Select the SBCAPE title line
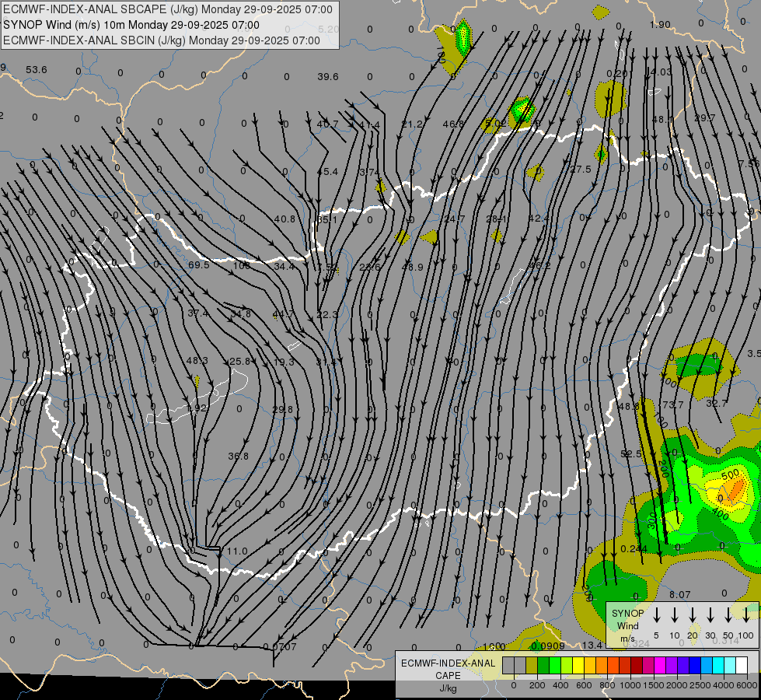The image size is (761, 700). [168, 9]
